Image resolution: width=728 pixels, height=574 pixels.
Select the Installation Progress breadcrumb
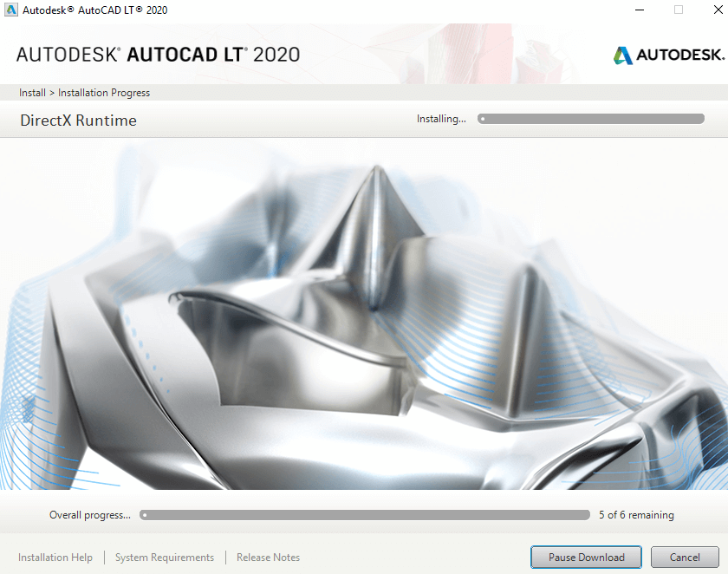pyautogui.click(x=103, y=92)
